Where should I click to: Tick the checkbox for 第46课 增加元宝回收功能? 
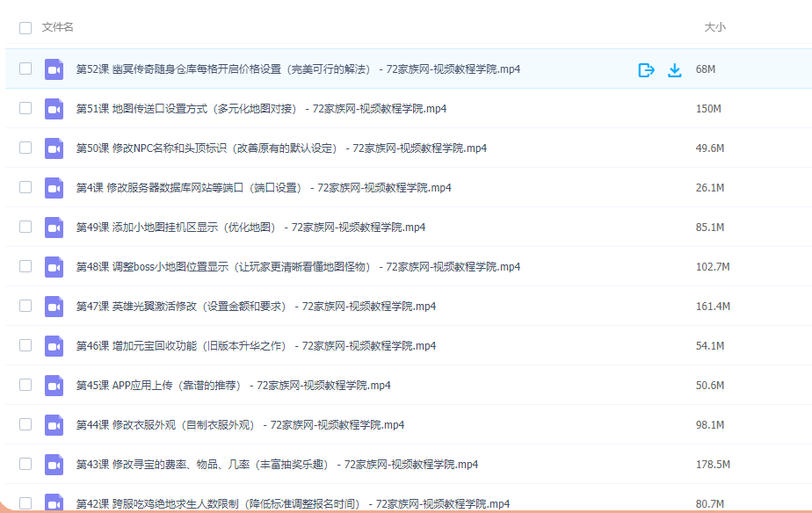25,345
